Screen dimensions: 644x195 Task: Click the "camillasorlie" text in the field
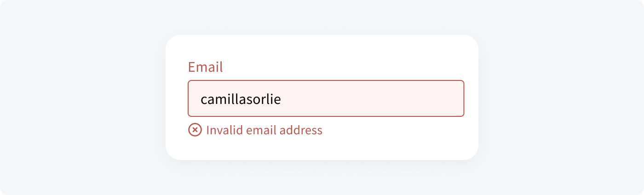click(x=241, y=99)
